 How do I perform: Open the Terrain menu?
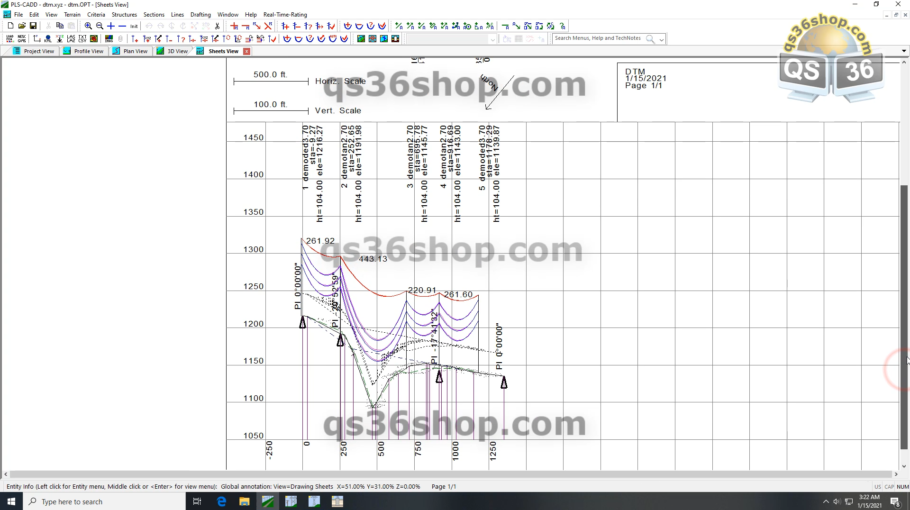click(72, 15)
